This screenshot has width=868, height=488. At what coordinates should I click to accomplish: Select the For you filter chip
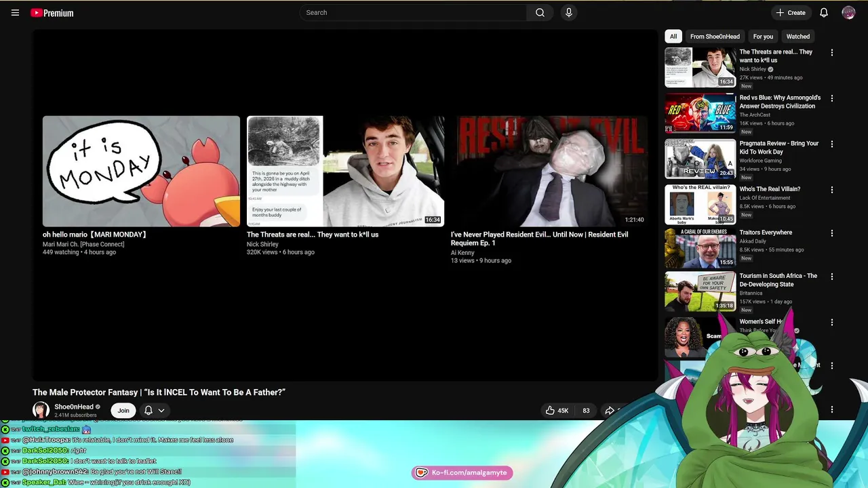763,37
